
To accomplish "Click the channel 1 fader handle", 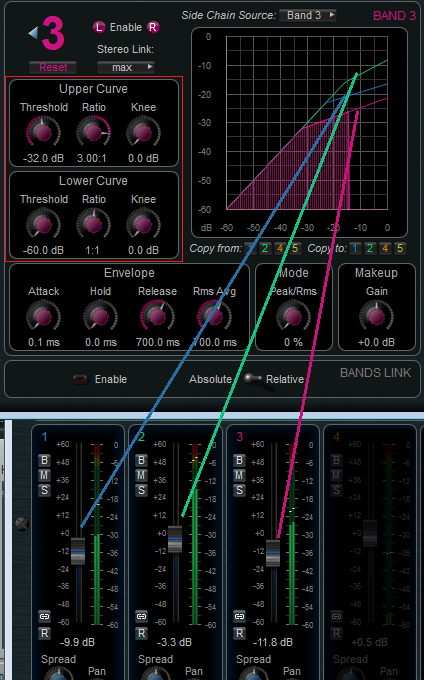I will pyautogui.click(x=78, y=551).
